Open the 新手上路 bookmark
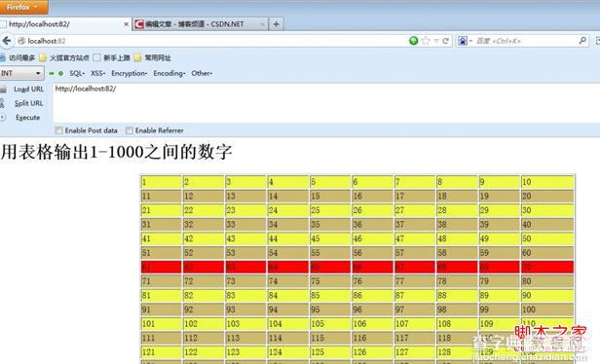Image resolution: width=600 pixels, height=364 pixels. pos(112,57)
